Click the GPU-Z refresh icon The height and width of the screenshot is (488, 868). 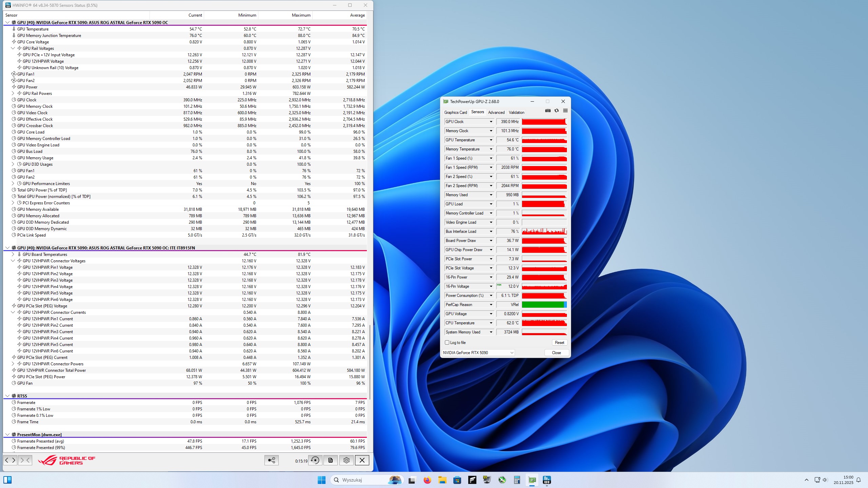(x=556, y=111)
